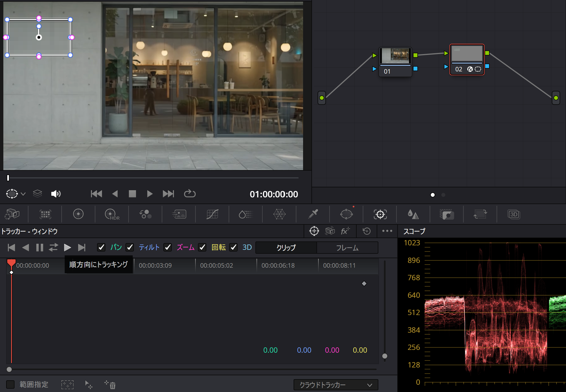The width and height of the screenshot is (566, 392).
Task: Open the Color Wheels palette
Action: click(x=78, y=214)
